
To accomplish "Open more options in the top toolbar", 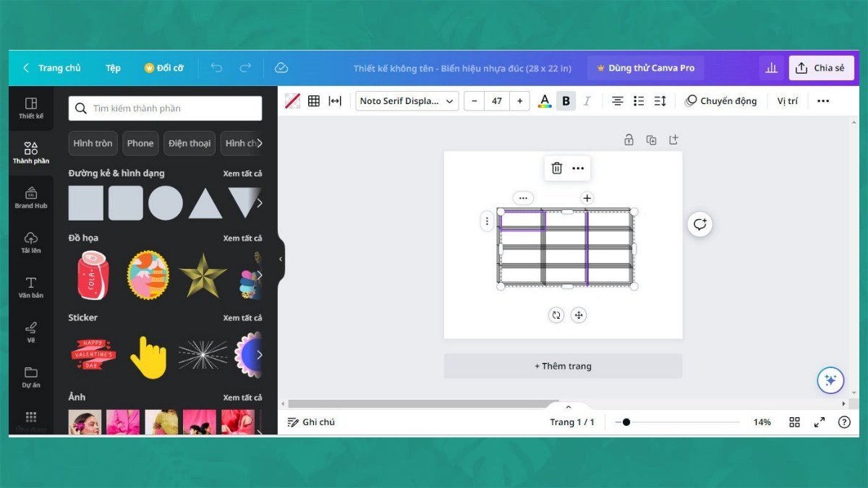I will (823, 101).
